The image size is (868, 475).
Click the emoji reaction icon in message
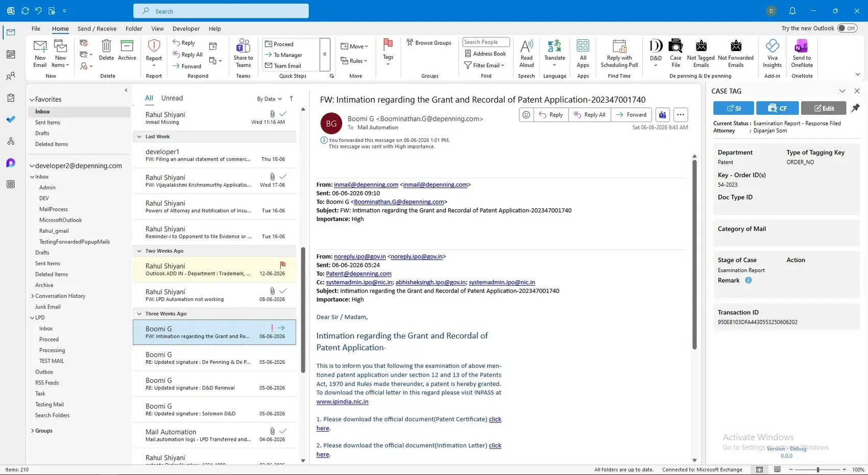coord(526,115)
